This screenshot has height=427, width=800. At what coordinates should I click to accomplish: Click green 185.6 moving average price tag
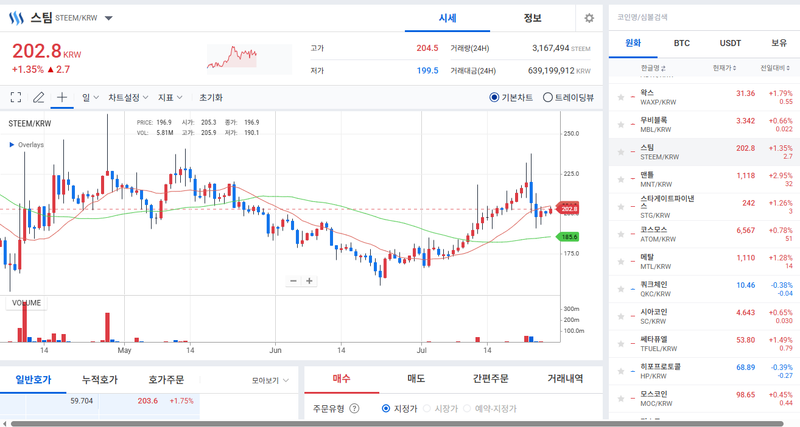568,237
